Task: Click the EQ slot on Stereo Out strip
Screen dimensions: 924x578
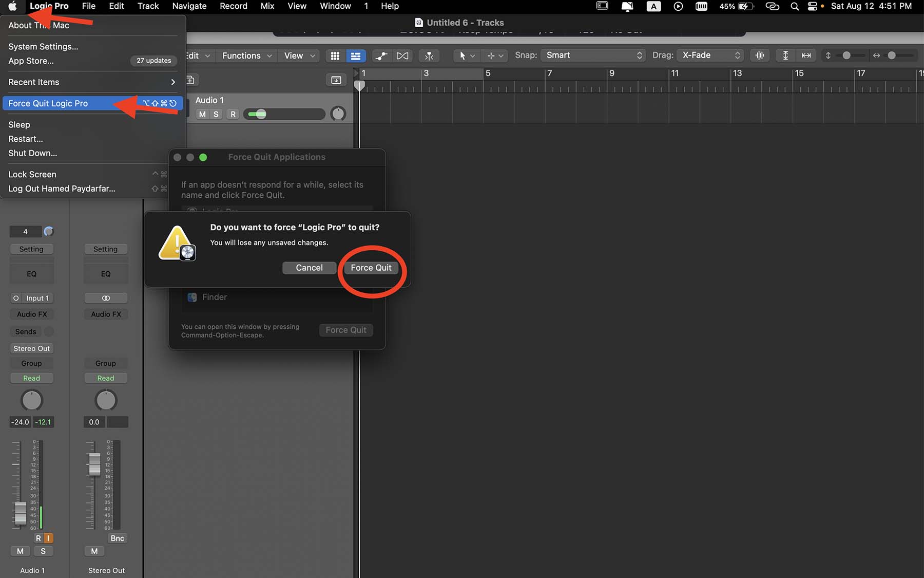Action: click(106, 274)
